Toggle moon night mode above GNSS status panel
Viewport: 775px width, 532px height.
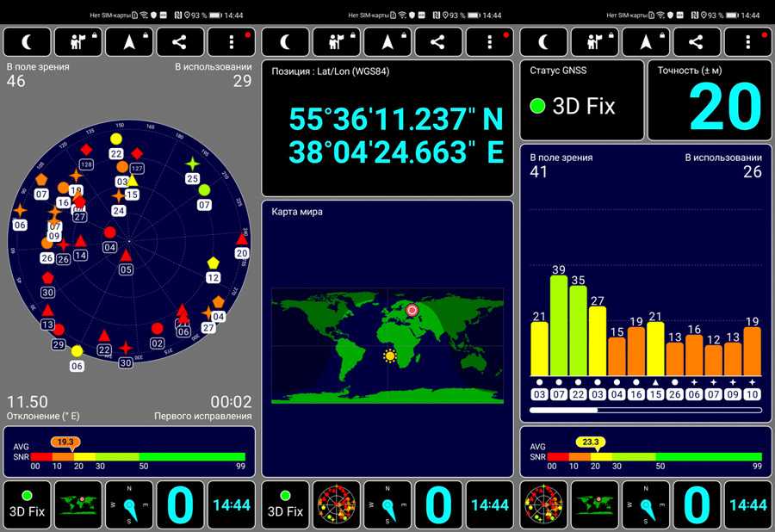543,41
